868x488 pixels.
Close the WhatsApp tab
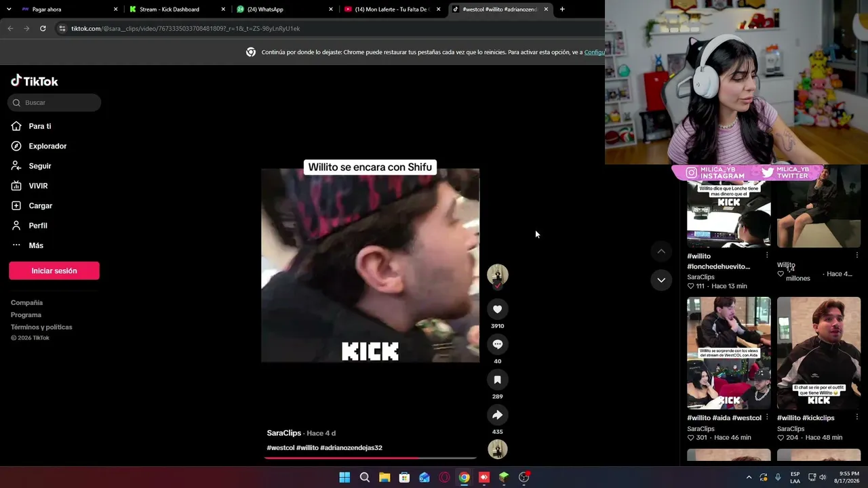(331, 9)
